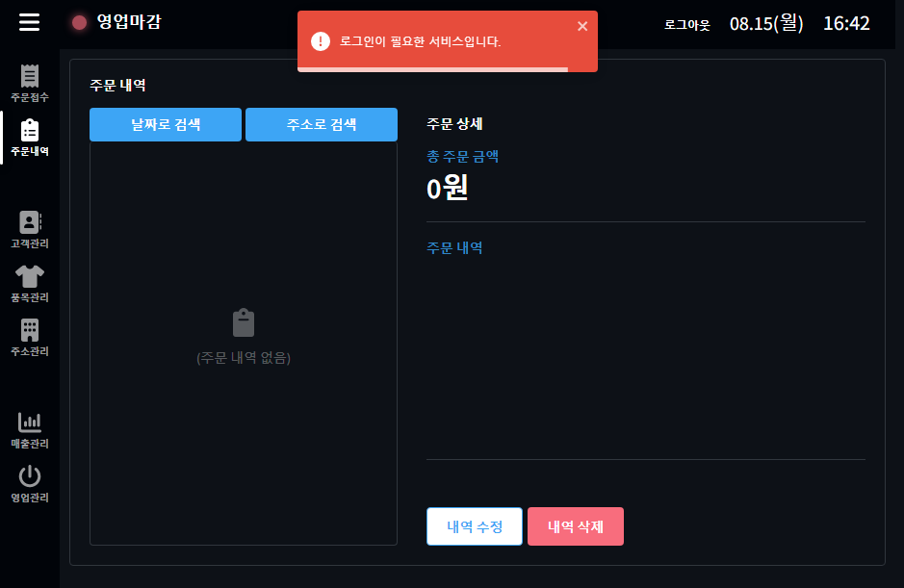This screenshot has height=588, width=904.
Task: Click the red 내역 삭제 delete button
Action: 575,526
